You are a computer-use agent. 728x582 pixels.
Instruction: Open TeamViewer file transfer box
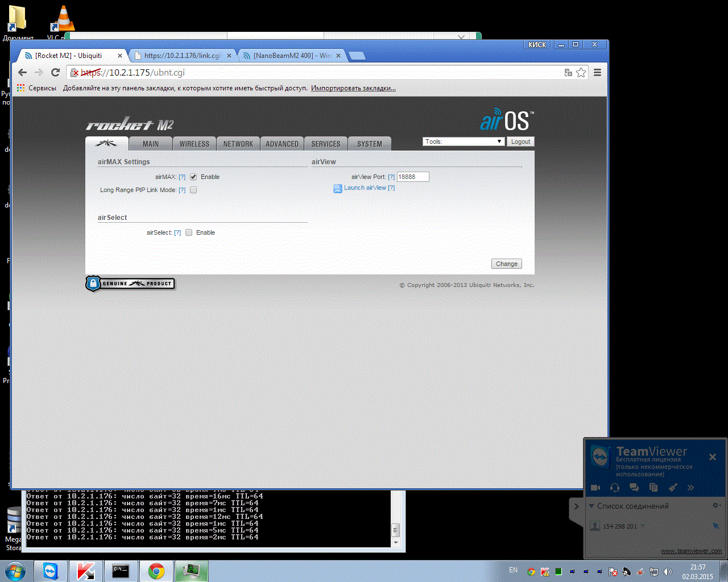[x=653, y=488]
